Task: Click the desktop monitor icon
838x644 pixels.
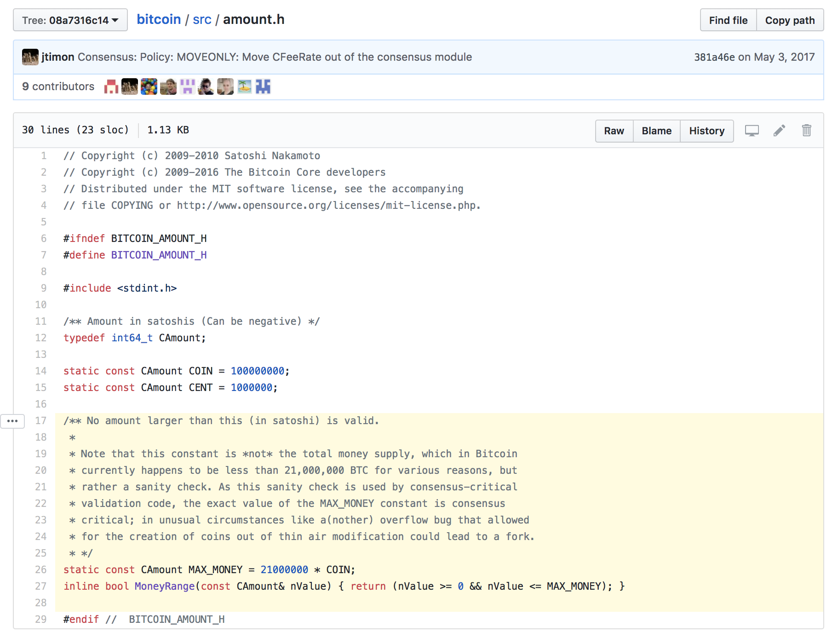Action: 752,131
